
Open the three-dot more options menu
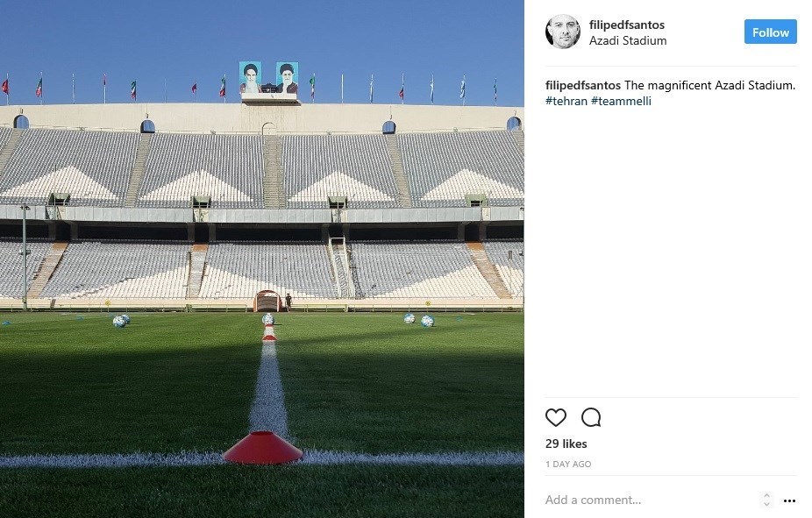pyautogui.click(x=789, y=500)
